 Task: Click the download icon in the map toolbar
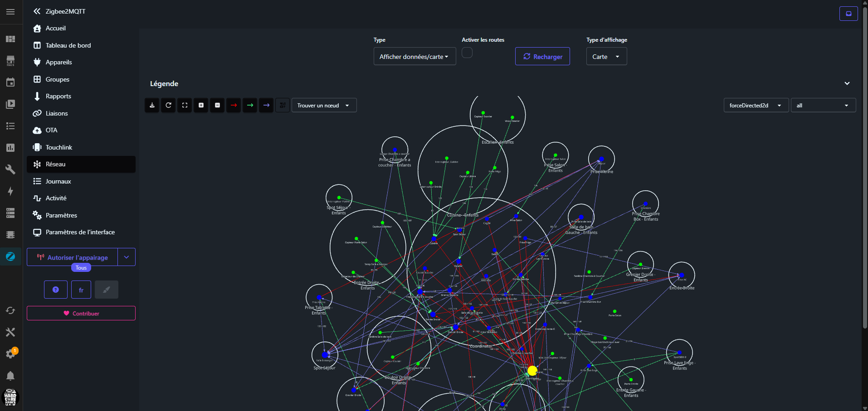point(152,105)
